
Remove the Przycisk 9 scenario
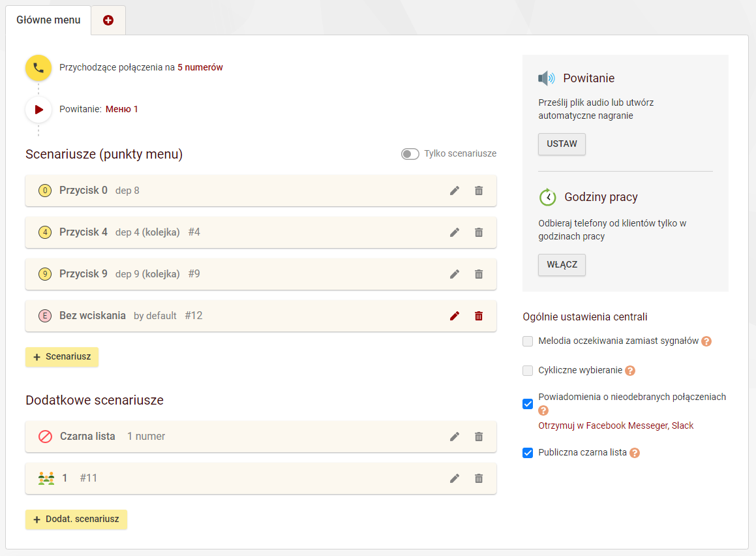click(479, 274)
